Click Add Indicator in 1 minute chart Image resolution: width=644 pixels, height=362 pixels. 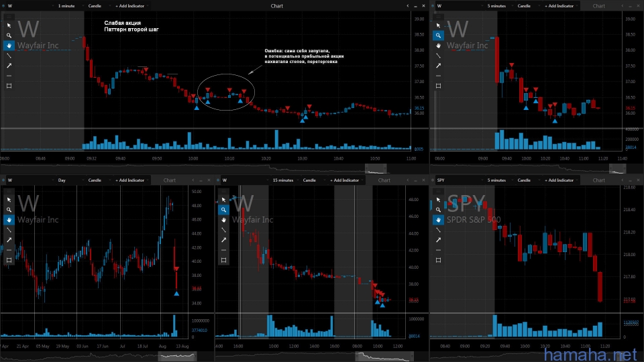(x=130, y=6)
